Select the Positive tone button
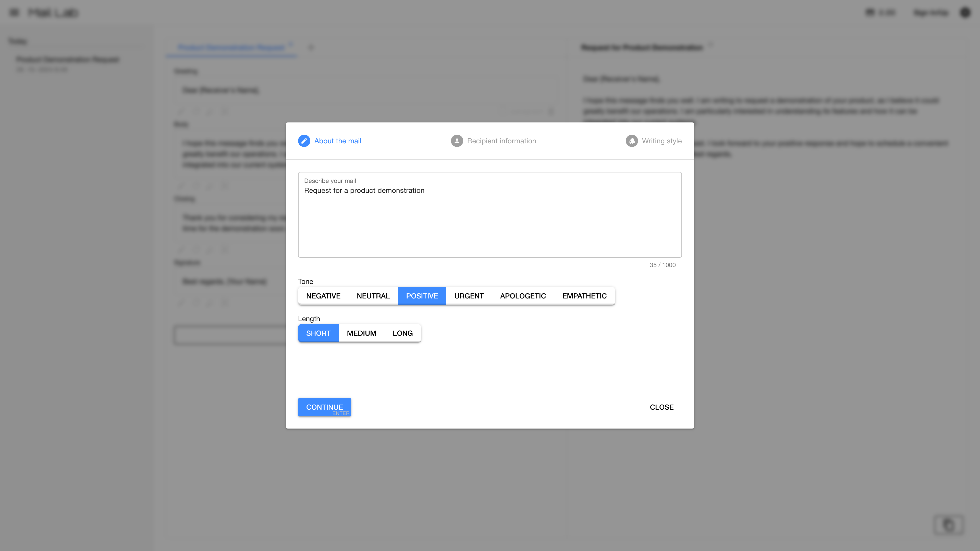 pyautogui.click(x=422, y=296)
